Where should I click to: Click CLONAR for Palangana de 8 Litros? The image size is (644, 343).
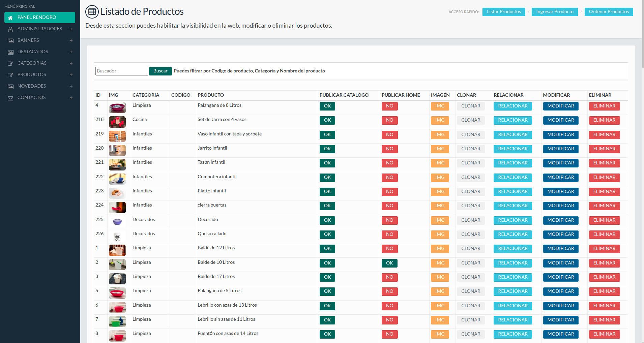(471, 106)
